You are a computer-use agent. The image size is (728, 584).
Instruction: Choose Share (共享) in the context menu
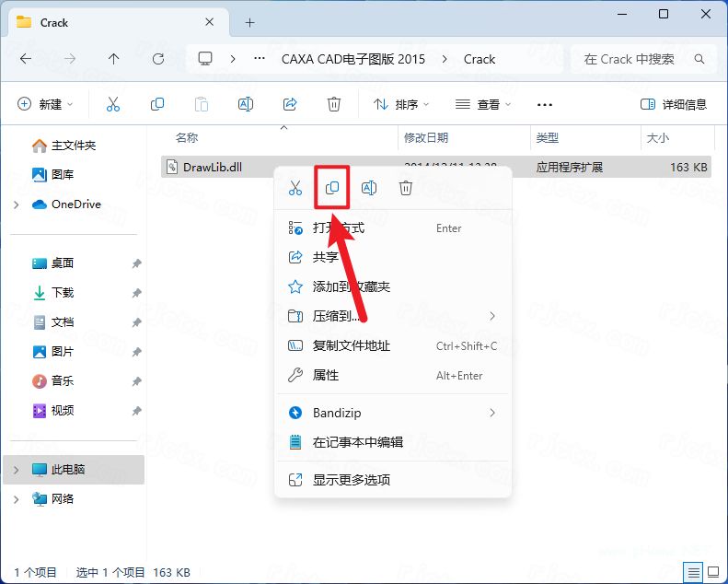pos(393,257)
